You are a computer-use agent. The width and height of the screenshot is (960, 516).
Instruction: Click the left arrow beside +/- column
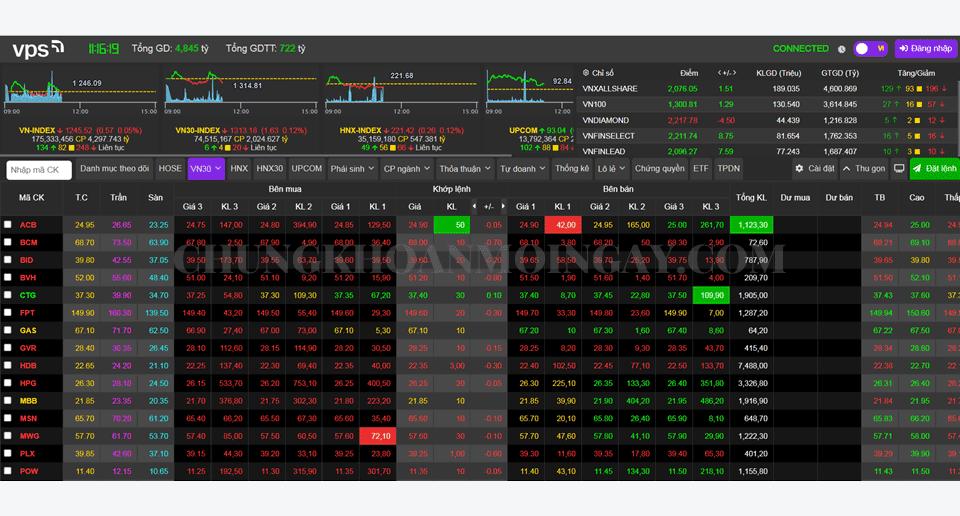coord(720,73)
